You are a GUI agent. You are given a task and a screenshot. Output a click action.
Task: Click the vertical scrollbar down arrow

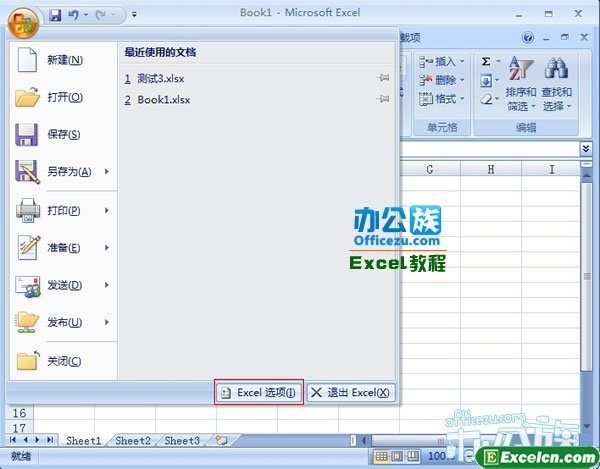pos(586,427)
